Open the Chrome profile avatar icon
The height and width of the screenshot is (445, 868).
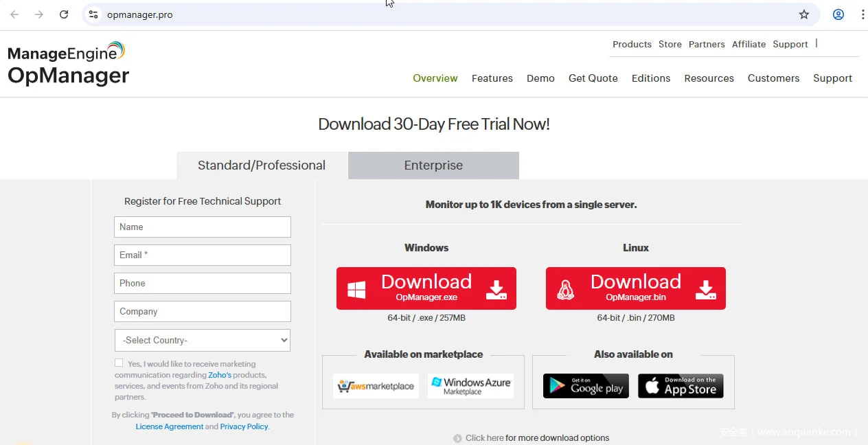click(x=838, y=14)
